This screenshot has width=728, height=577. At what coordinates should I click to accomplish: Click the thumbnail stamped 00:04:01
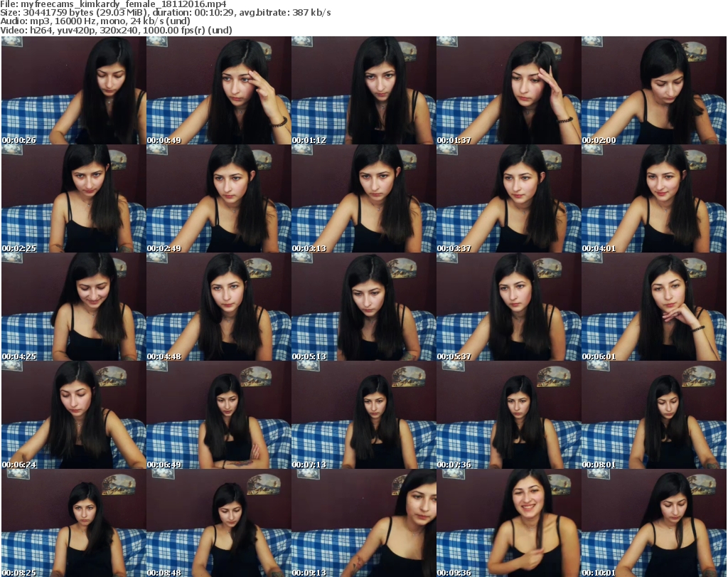click(654, 198)
